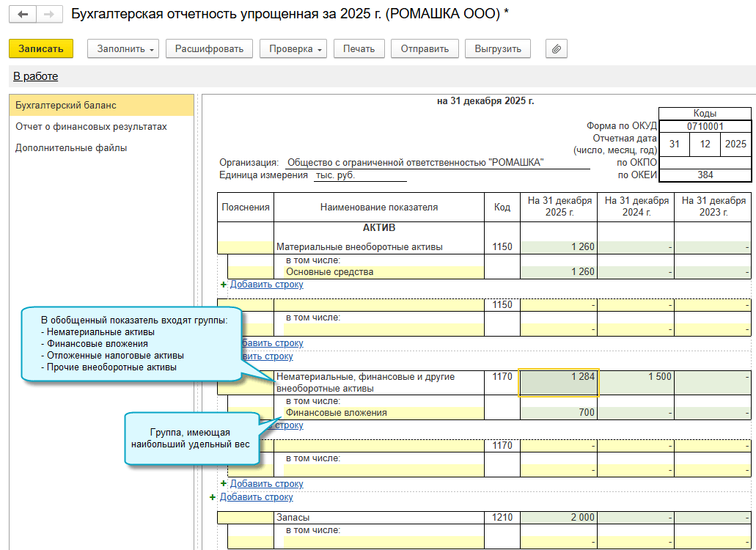756x550 pixels.
Task: Click the Пояснения cell of Материальные внеоборотные активы
Action: pos(246,247)
